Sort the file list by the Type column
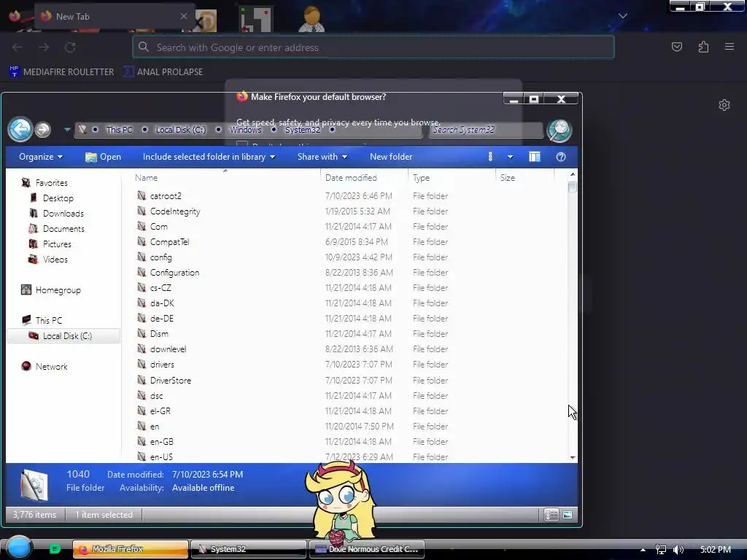The height and width of the screenshot is (560, 747). tap(421, 178)
